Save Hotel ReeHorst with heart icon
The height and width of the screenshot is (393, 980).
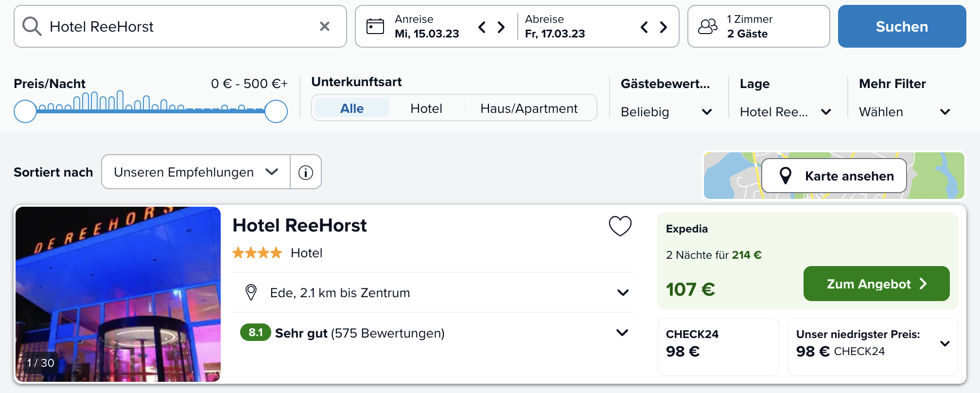tap(620, 226)
